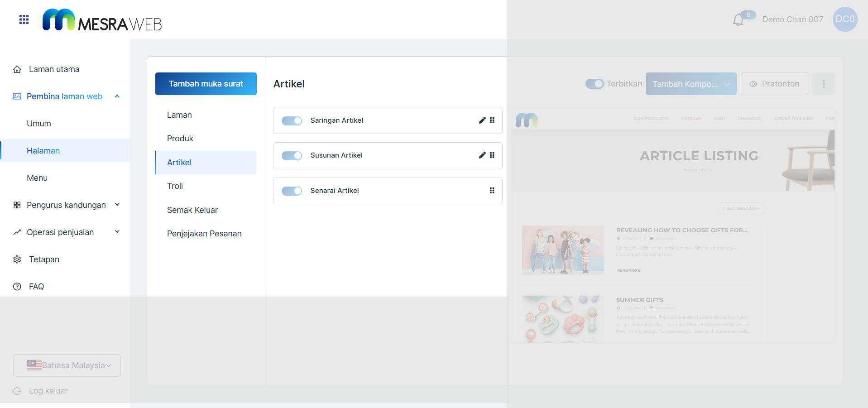Open the Bahasa Malaysia language selector
Image resolution: width=868 pixels, height=408 pixels.
(67, 365)
